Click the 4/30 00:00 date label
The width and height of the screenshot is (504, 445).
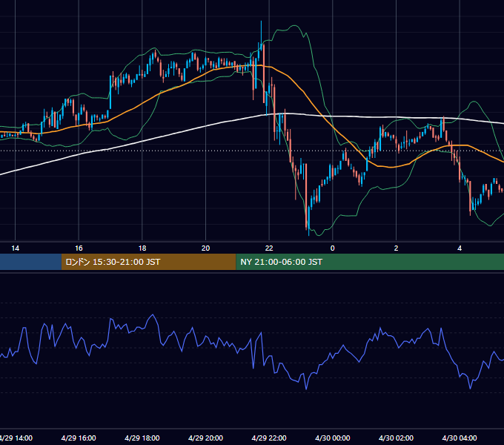click(333, 438)
